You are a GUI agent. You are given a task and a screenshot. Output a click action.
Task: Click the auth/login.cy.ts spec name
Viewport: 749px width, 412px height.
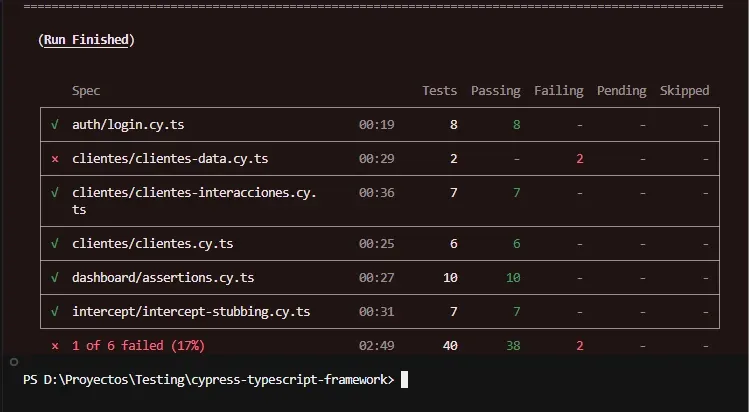click(x=128, y=125)
